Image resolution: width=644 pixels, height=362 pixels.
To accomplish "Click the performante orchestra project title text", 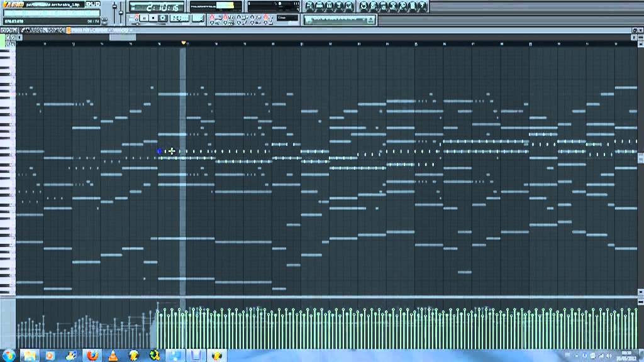I will 53,4.
